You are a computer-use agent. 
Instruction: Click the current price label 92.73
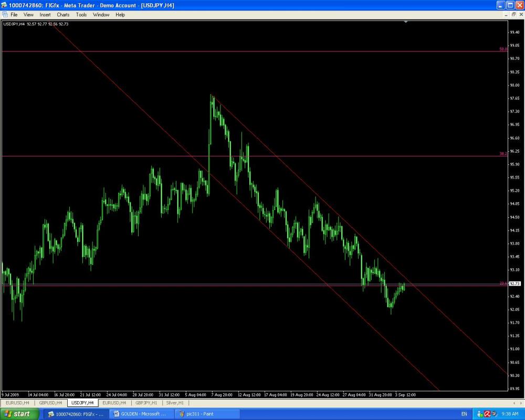click(x=515, y=283)
